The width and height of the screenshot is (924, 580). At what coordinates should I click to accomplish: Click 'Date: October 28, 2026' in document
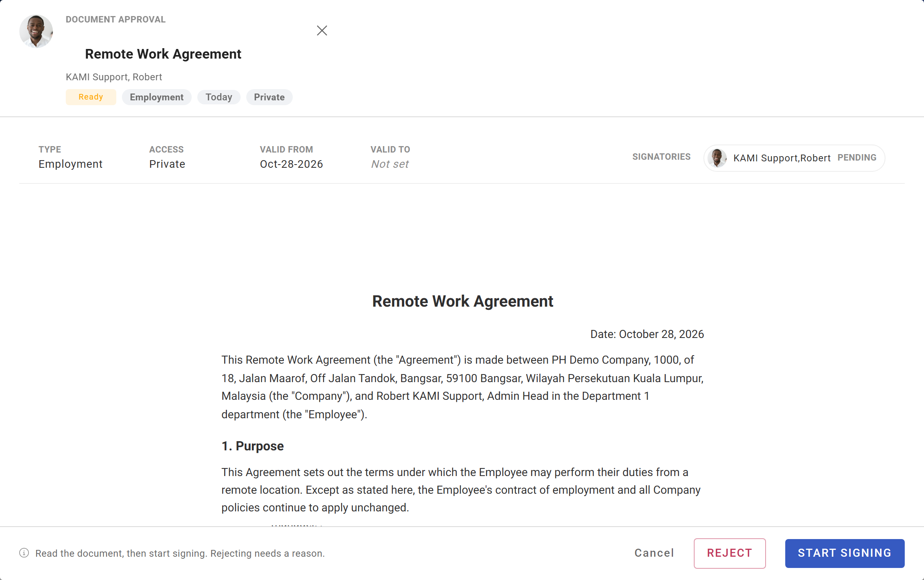coord(647,334)
